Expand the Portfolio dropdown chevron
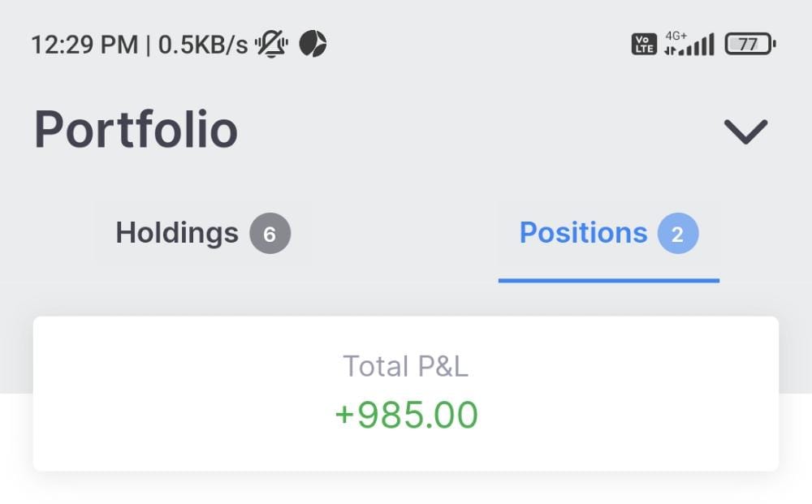 click(x=745, y=131)
